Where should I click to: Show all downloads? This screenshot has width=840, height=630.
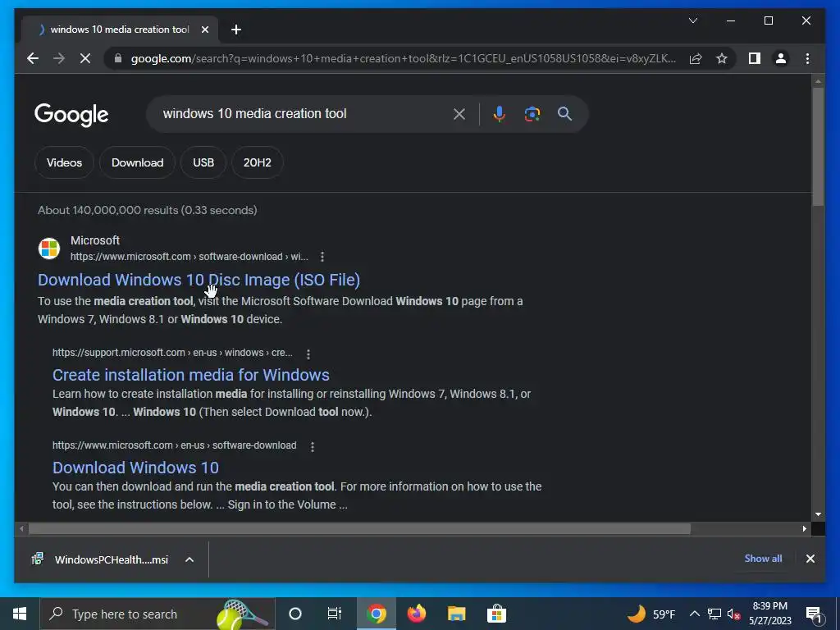coord(763,558)
